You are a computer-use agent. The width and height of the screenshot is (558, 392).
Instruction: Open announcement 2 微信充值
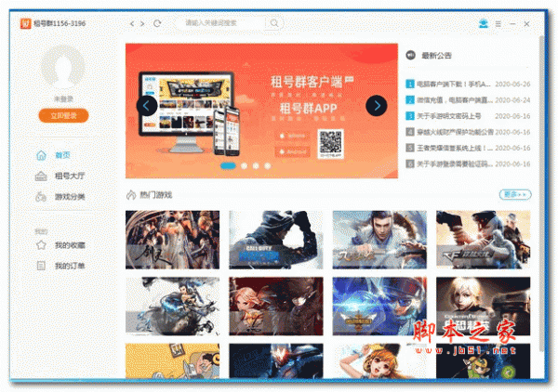coord(468,100)
